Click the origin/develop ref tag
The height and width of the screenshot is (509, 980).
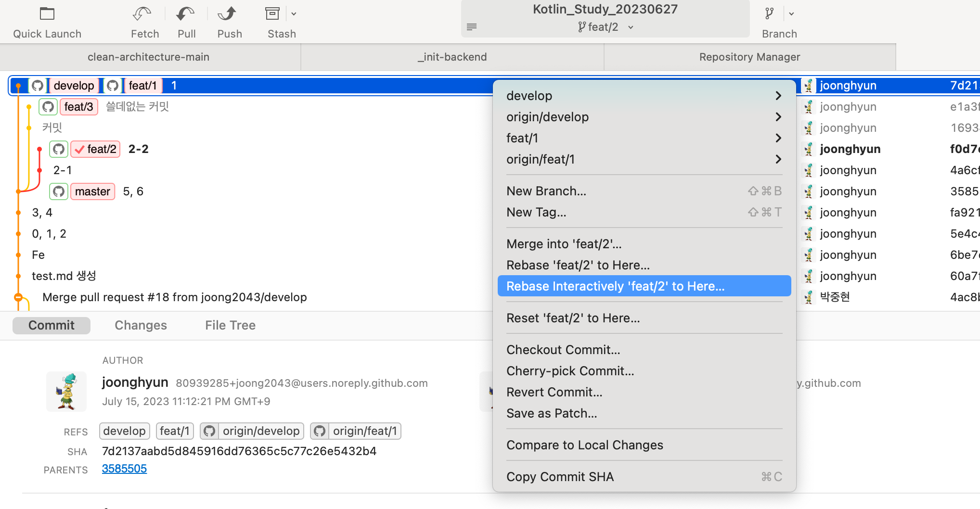coord(252,431)
